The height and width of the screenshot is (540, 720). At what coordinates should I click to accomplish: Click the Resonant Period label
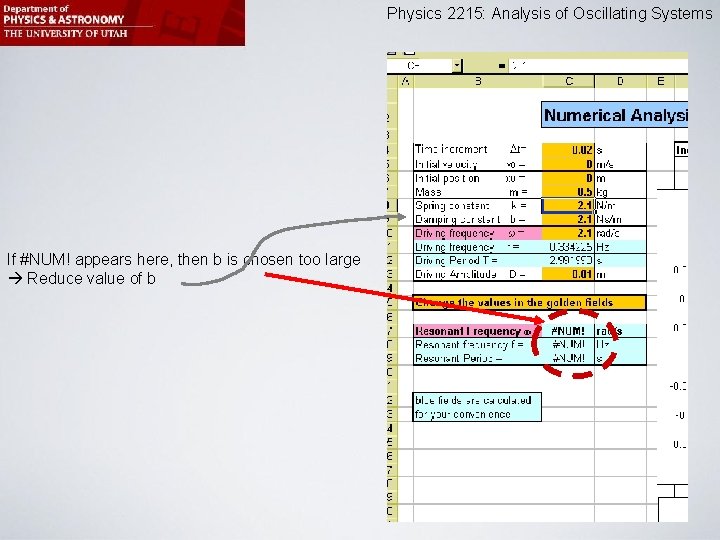(x=478, y=358)
